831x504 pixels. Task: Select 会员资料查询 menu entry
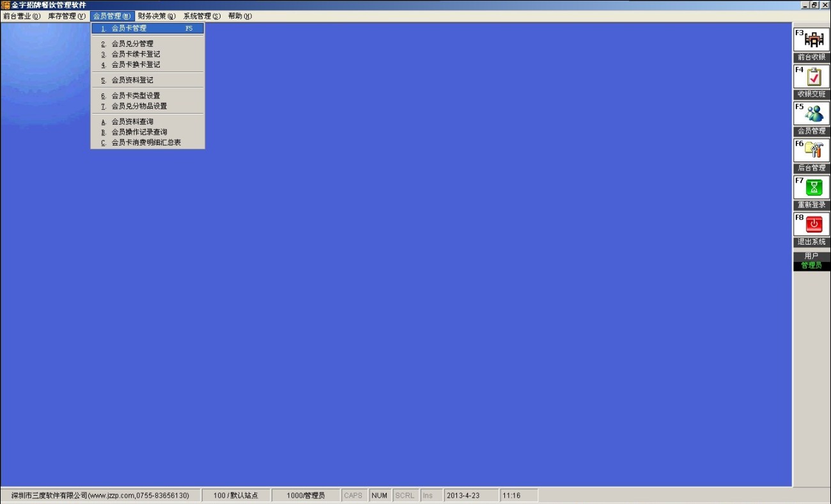tap(148, 121)
